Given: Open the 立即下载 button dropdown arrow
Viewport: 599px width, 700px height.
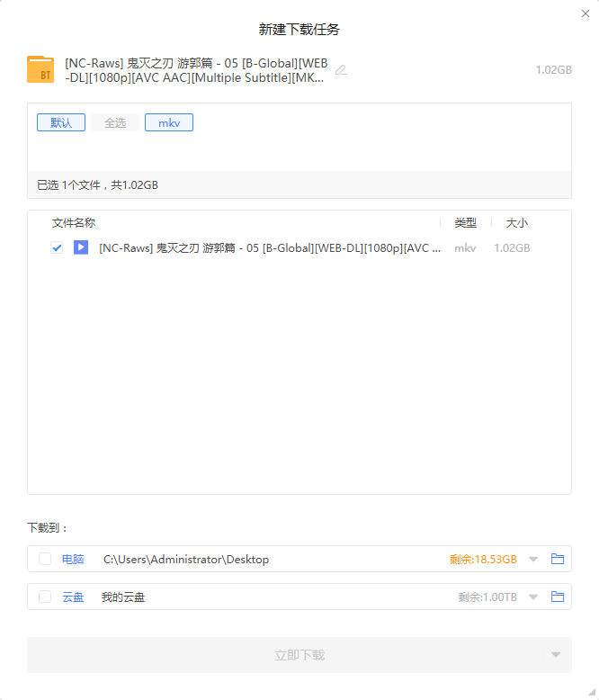Looking at the screenshot, I should pos(556,655).
